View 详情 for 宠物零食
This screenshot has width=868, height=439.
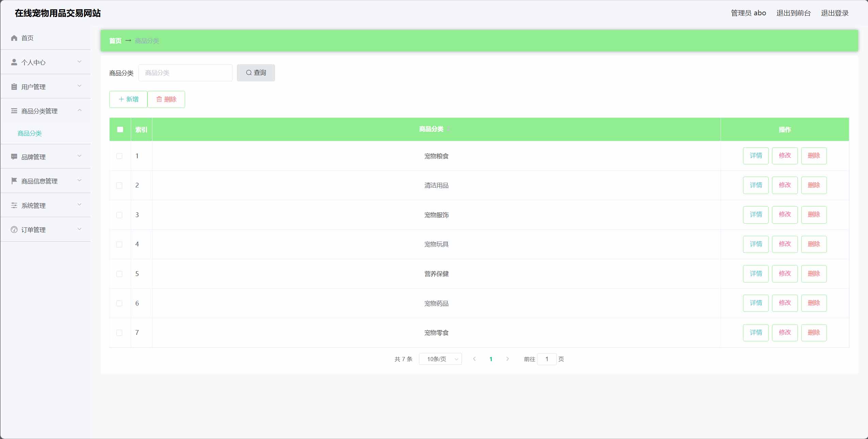tap(756, 332)
